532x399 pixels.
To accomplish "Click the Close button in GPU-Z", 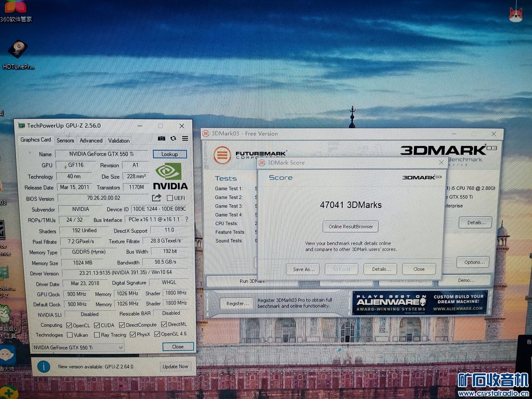I will (178, 347).
